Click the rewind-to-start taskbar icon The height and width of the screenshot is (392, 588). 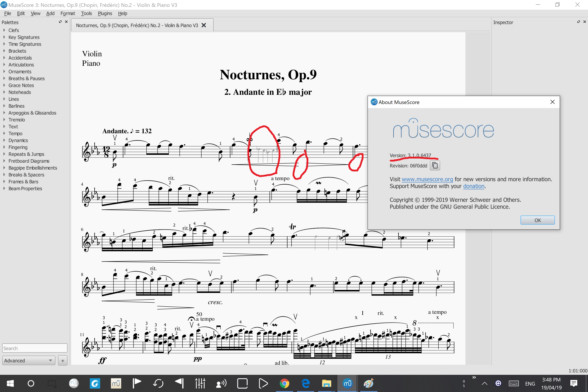coord(179,383)
